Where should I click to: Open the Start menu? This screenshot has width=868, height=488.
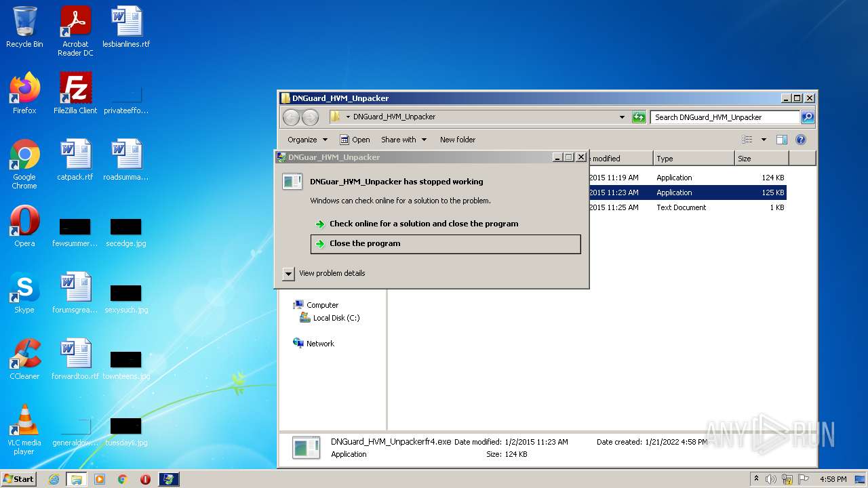[x=19, y=479]
